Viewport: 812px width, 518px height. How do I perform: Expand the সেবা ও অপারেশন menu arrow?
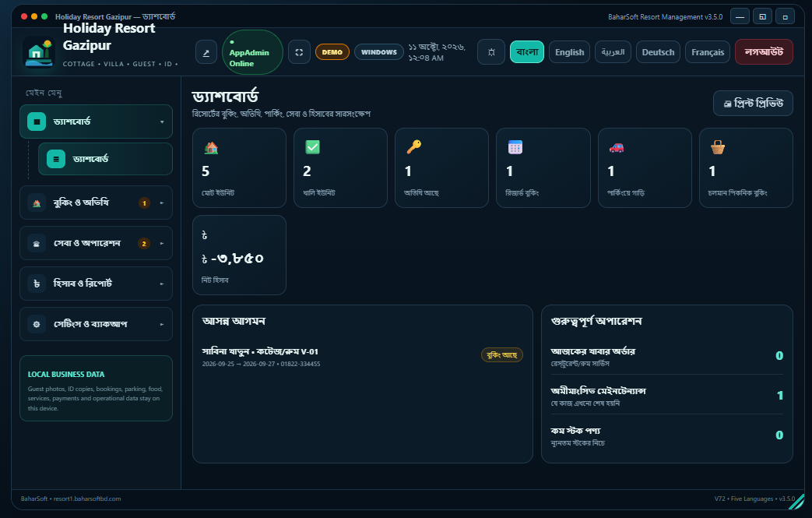(162, 244)
